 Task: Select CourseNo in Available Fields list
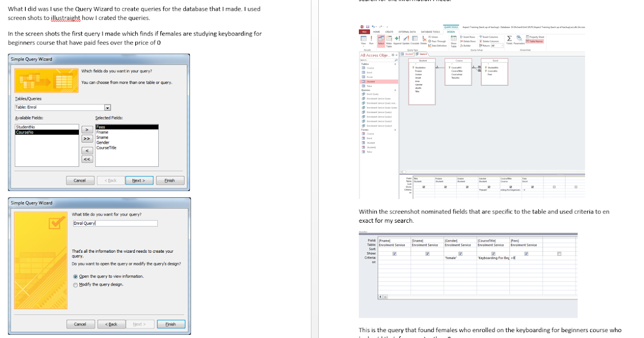pos(48,132)
